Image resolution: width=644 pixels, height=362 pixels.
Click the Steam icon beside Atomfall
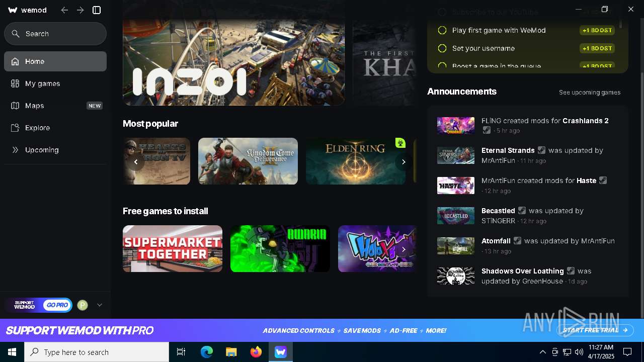coord(517,241)
